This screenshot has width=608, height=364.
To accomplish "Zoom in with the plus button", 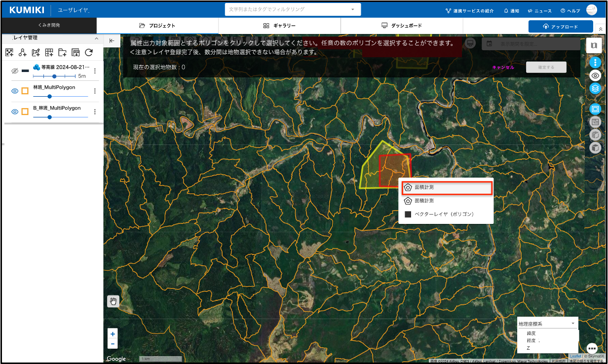I will 113,334.
